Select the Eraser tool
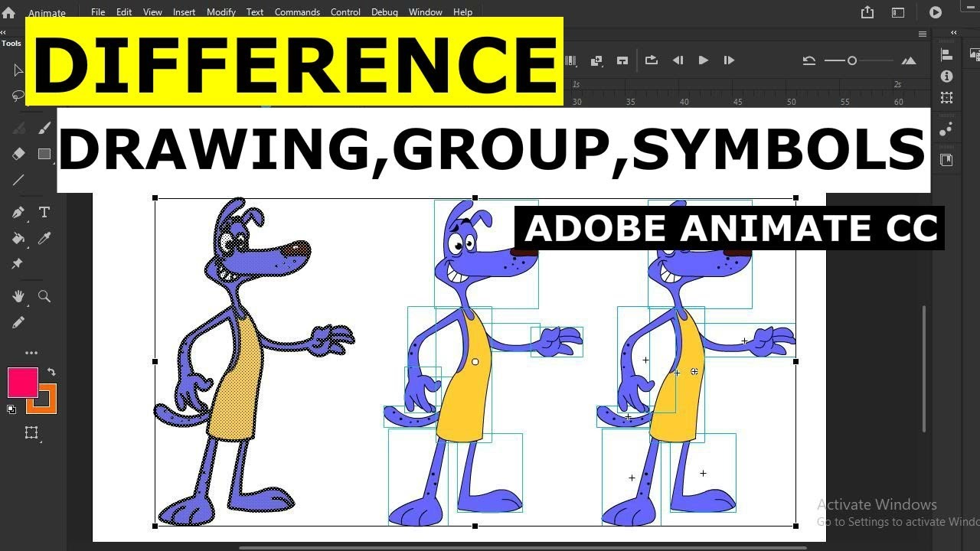The height and width of the screenshot is (551, 980). pyautogui.click(x=18, y=154)
